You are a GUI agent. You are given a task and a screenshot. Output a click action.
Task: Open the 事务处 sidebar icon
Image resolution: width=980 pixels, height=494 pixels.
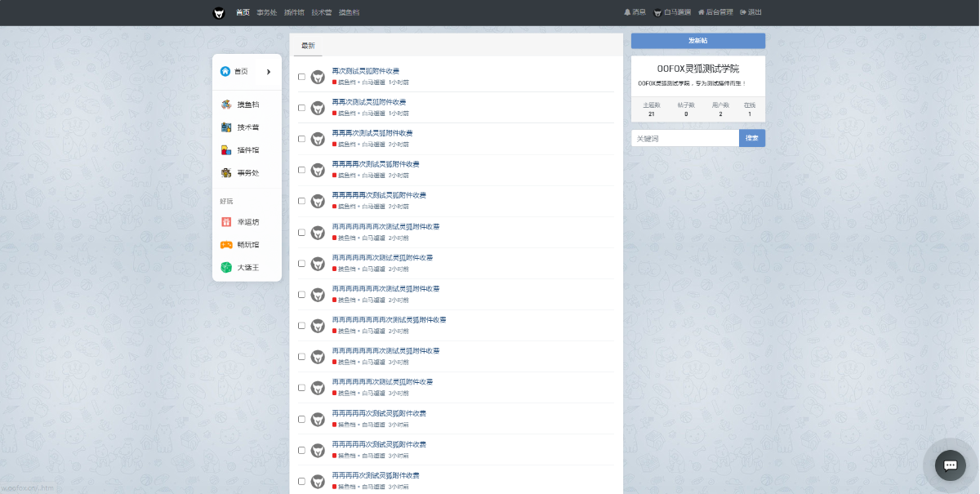[226, 173]
